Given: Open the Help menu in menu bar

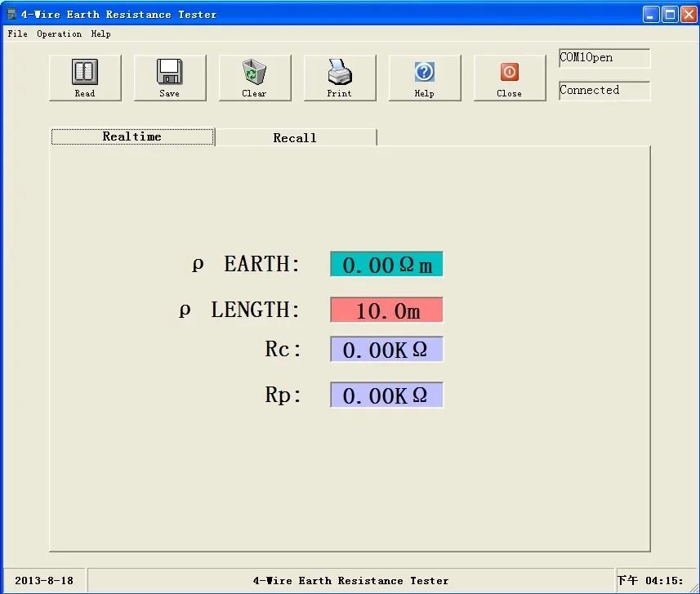Looking at the screenshot, I should [101, 34].
